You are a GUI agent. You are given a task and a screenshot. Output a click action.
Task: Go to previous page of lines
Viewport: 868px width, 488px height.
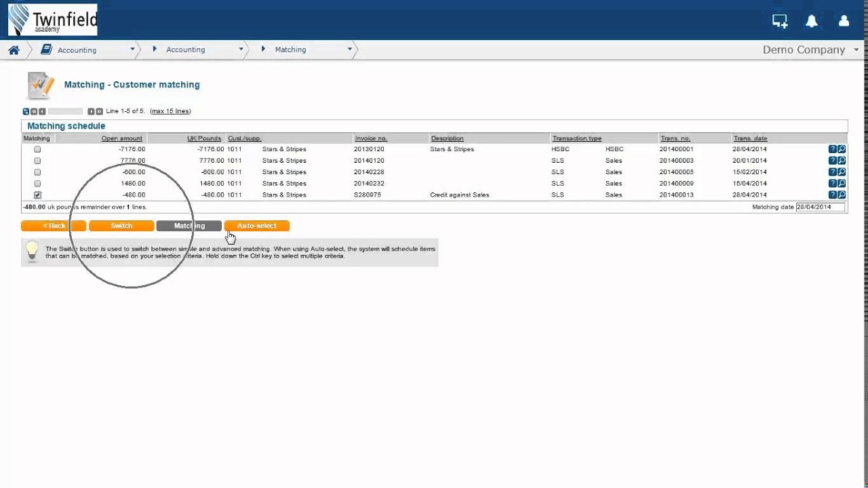pos(42,111)
